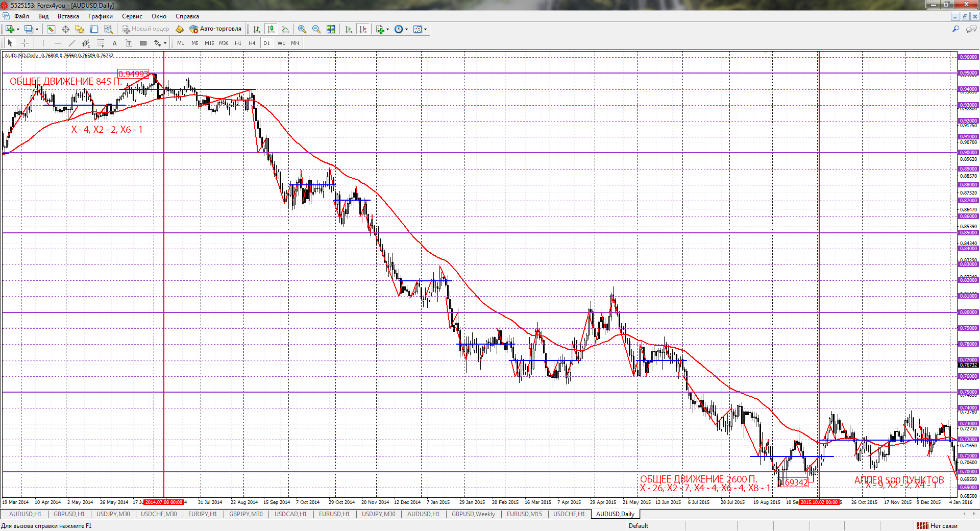This screenshot has width=980, height=531.
Task: Toggle the Авто-торговля button
Action: click(x=215, y=29)
